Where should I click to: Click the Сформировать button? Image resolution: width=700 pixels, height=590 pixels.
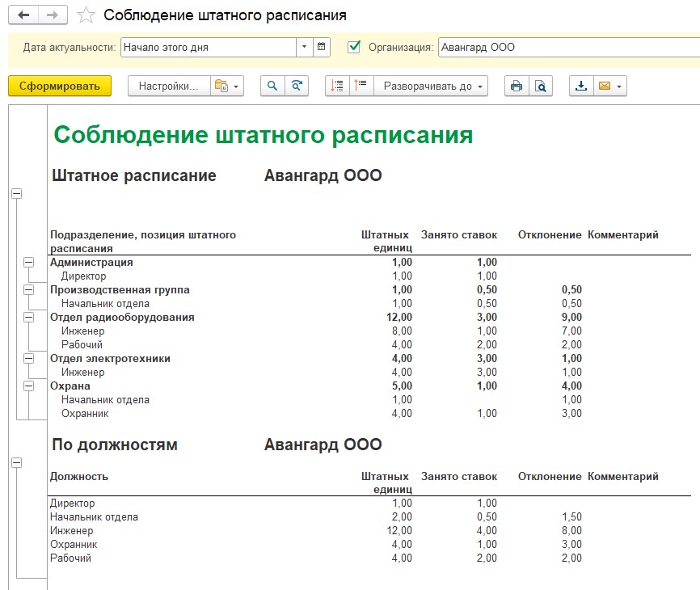60,86
